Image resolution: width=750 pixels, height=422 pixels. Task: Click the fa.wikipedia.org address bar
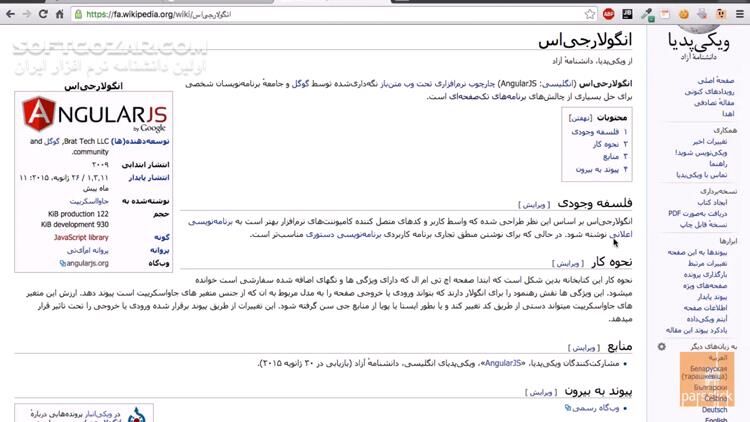330,14
